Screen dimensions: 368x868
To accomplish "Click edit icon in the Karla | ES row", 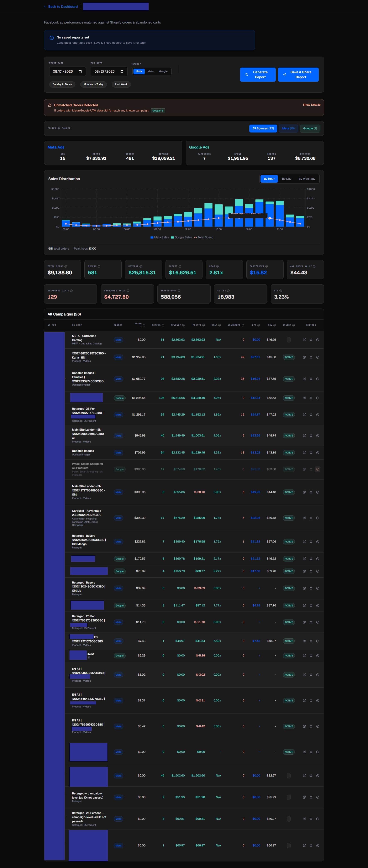I will coord(304,357).
